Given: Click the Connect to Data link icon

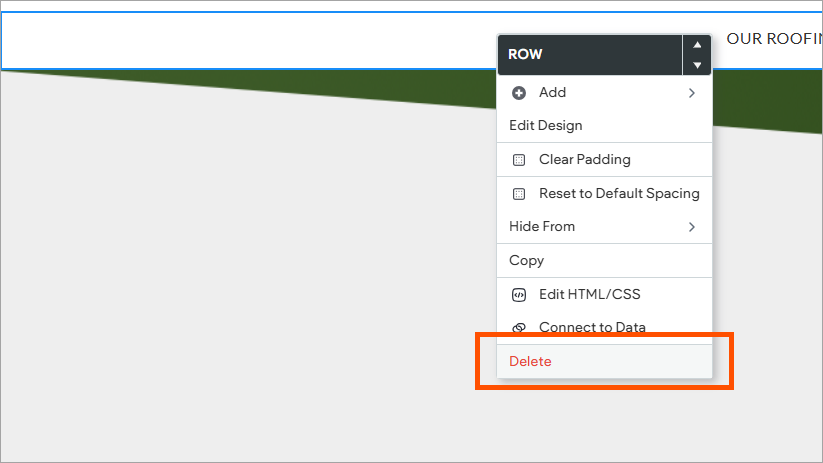Looking at the screenshot, I should point(519,328).
